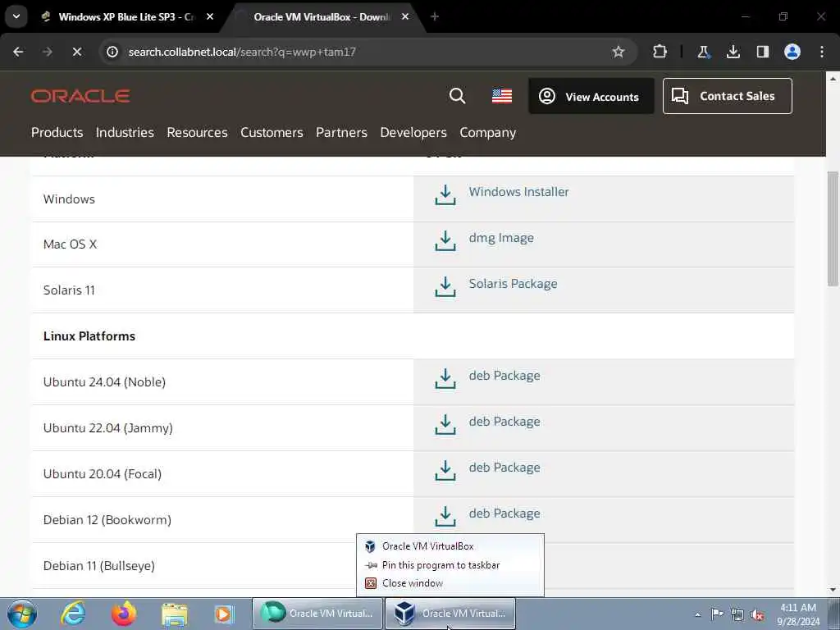This screenshot has width=840, height=630.
Task: Open Windows Start button
Action: pyautogui.click(x=22, y=614)
